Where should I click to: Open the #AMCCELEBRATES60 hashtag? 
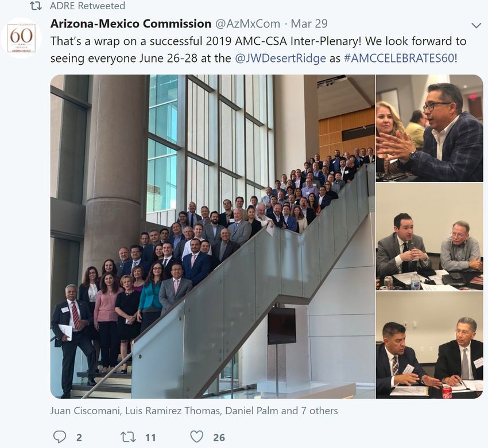coord(399,58)
